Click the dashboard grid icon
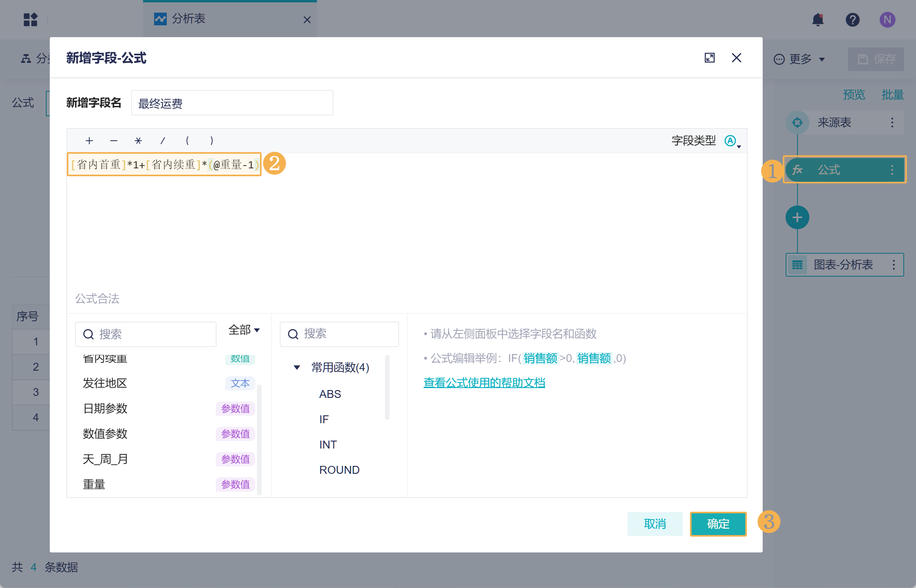916x588 pixels. (30, 20)
